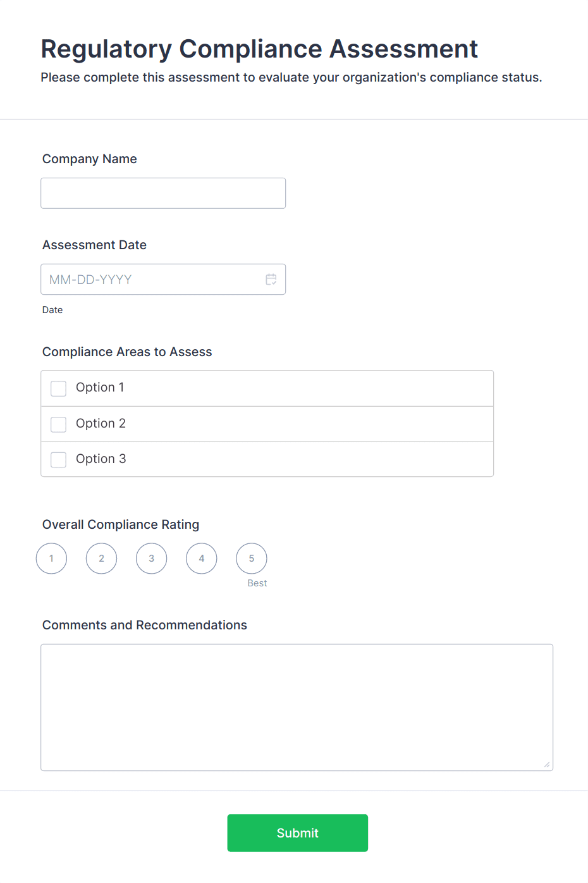This screenshot has width=588, height=883.
Task: Click the textarea resize handle
Action: pyautogui.click(x=548, y=765)
